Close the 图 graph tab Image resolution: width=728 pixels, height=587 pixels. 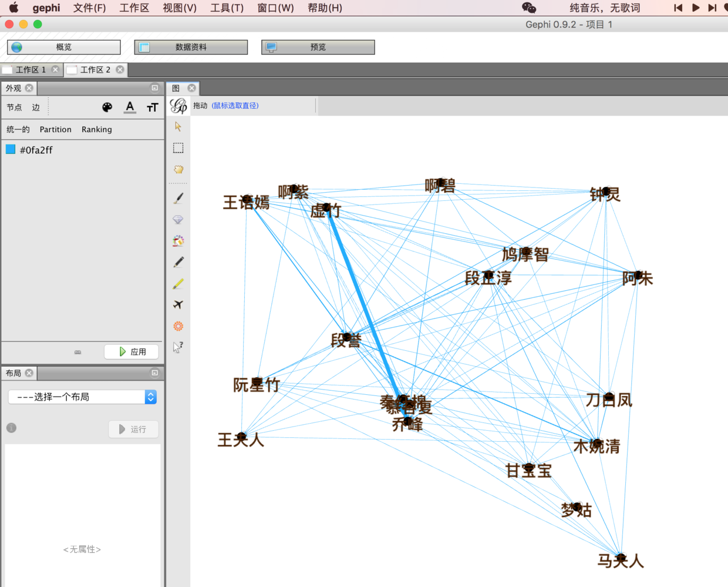click(x=191, y=88)
